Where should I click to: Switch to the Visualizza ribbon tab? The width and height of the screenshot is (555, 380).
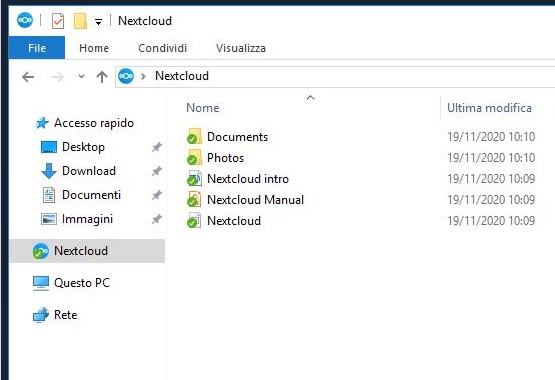241,48
